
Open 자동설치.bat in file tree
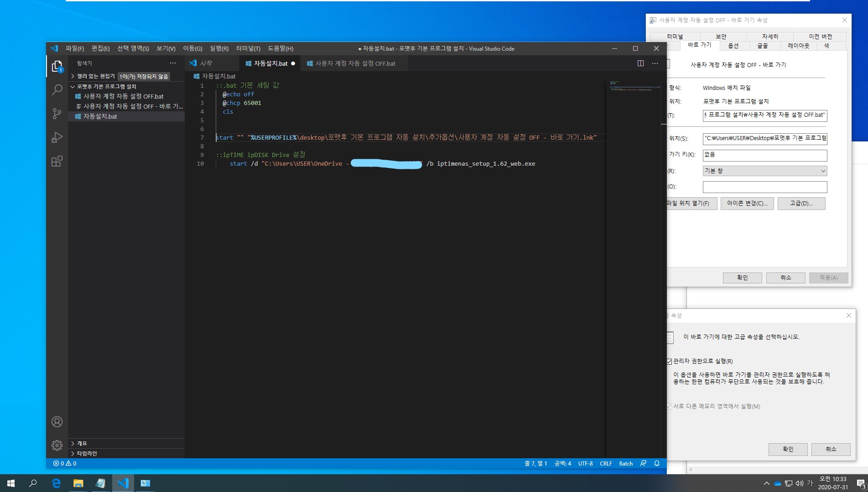click(126, 116)
